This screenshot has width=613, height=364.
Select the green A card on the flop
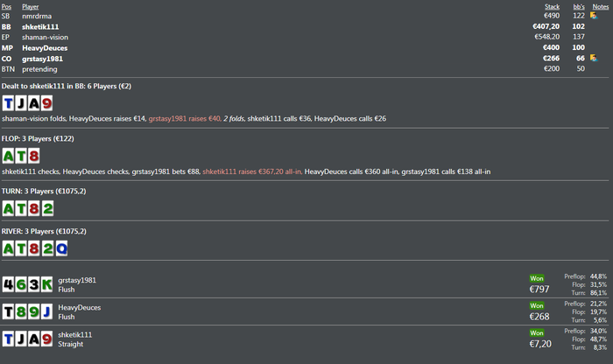8,157
